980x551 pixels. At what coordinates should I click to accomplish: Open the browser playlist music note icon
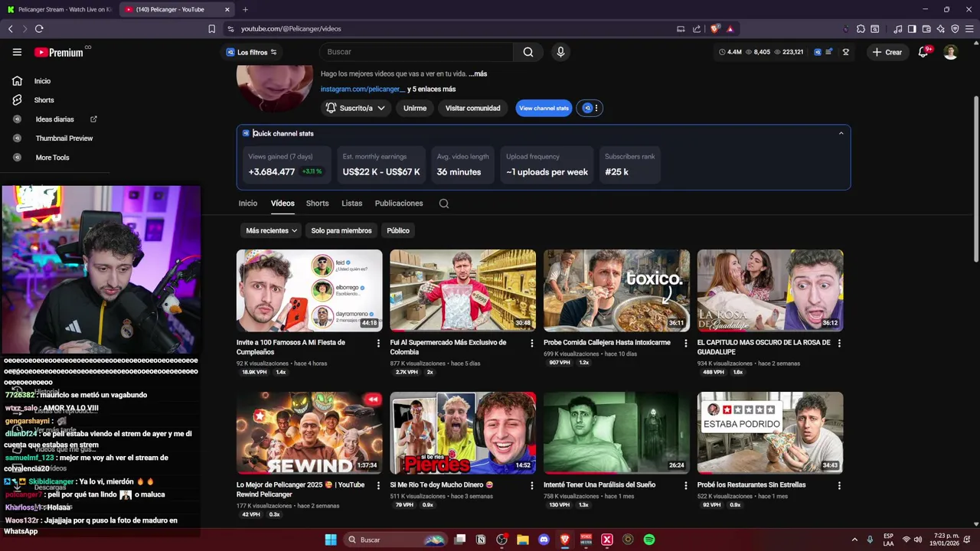(897, 29)
